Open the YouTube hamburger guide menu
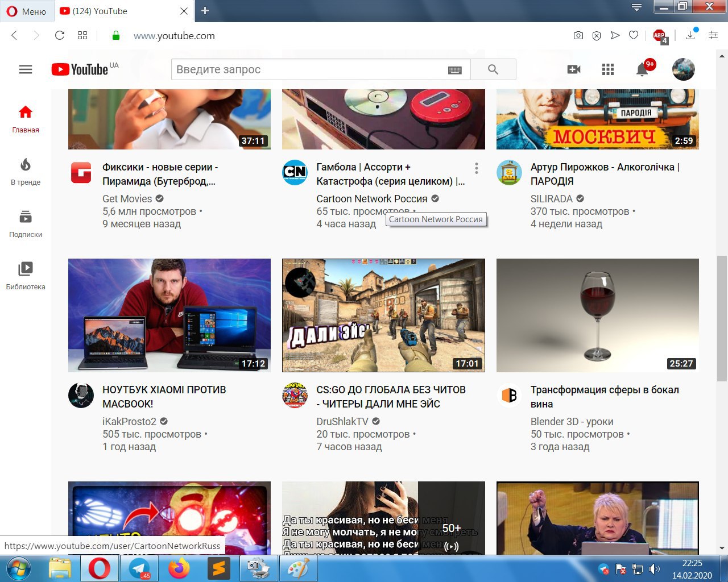 coord(26,69)
